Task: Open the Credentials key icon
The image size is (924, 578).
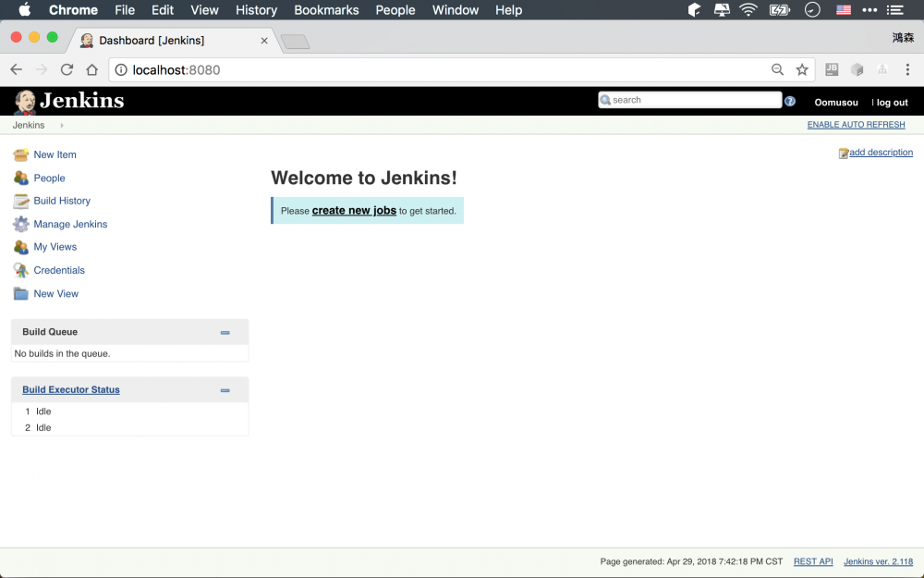Action: pyautogui.click(x=19, y=270)
